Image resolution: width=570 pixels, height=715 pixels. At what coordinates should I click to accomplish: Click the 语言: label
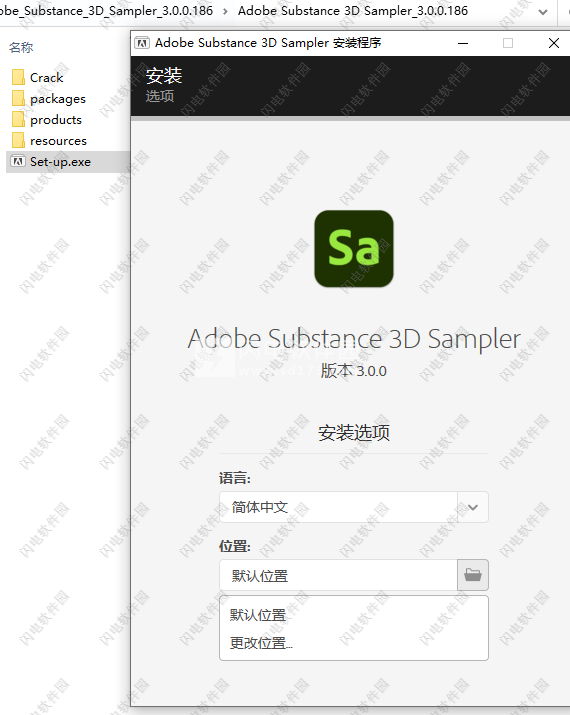click(x=235, y=478)
